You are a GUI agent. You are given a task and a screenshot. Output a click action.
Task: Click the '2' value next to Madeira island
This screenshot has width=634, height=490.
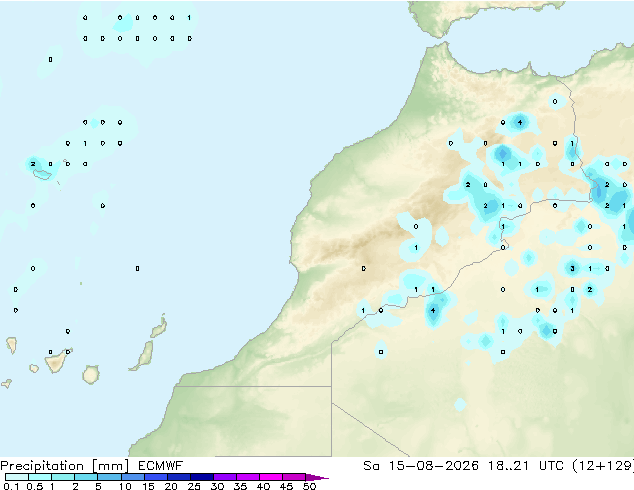[x=33, y=164]
